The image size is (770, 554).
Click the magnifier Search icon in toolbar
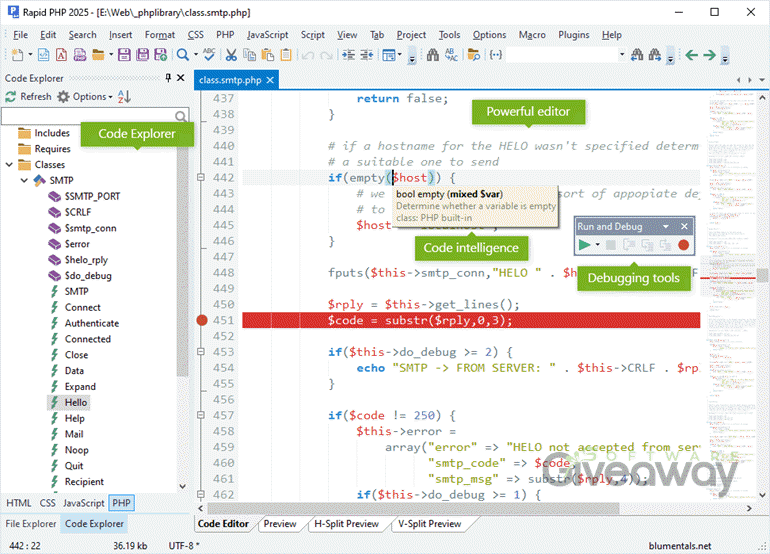click(183, 55)
